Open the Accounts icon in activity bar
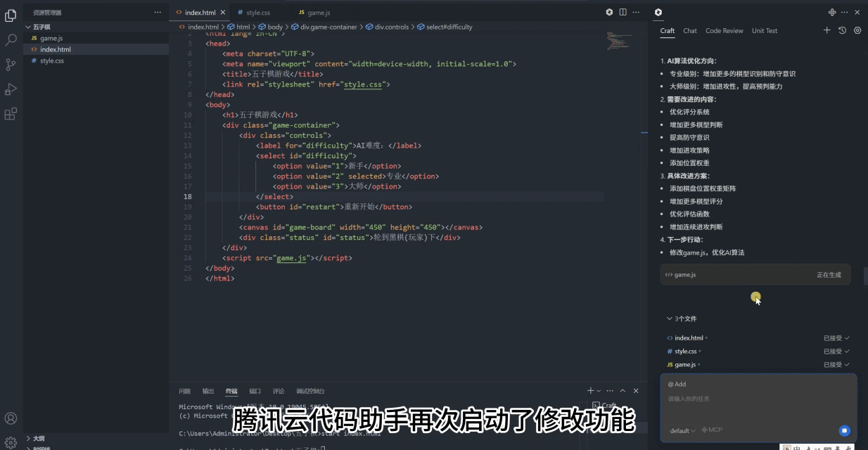The width and height of the screenshot is (868, 450). [x=11, y=419]
